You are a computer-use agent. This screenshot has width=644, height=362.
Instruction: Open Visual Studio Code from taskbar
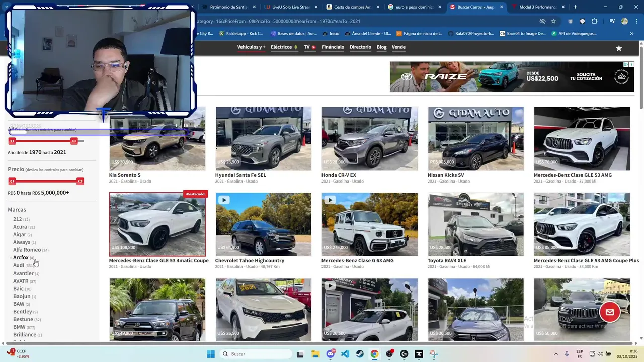coord(345,354)
